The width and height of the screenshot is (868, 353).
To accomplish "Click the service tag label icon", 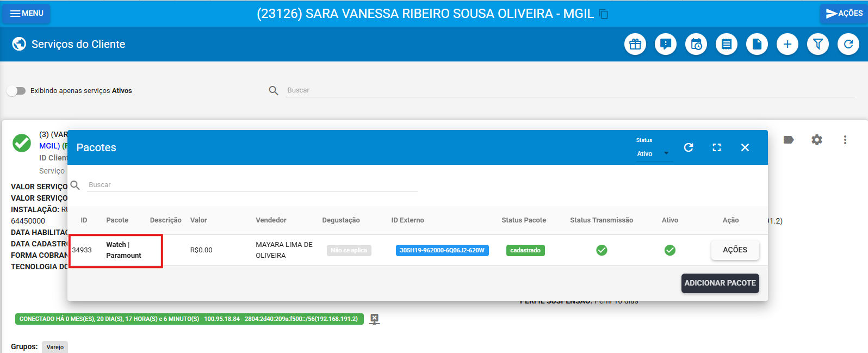I will 789,140.
